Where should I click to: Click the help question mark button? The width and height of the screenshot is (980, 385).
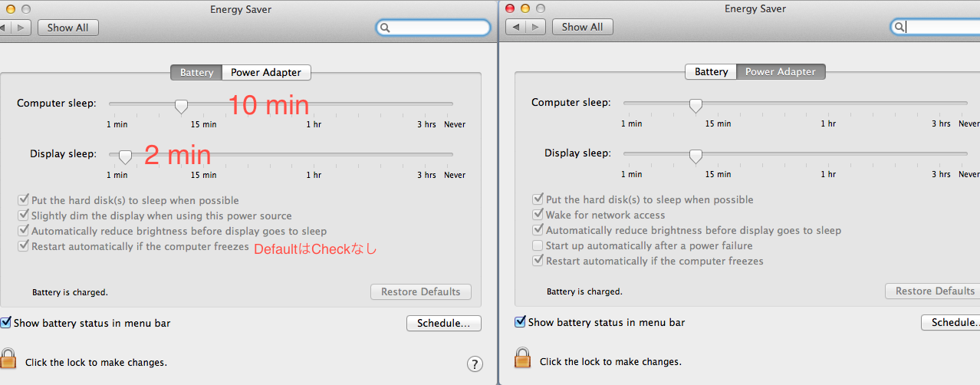click(x=475, y=364)
